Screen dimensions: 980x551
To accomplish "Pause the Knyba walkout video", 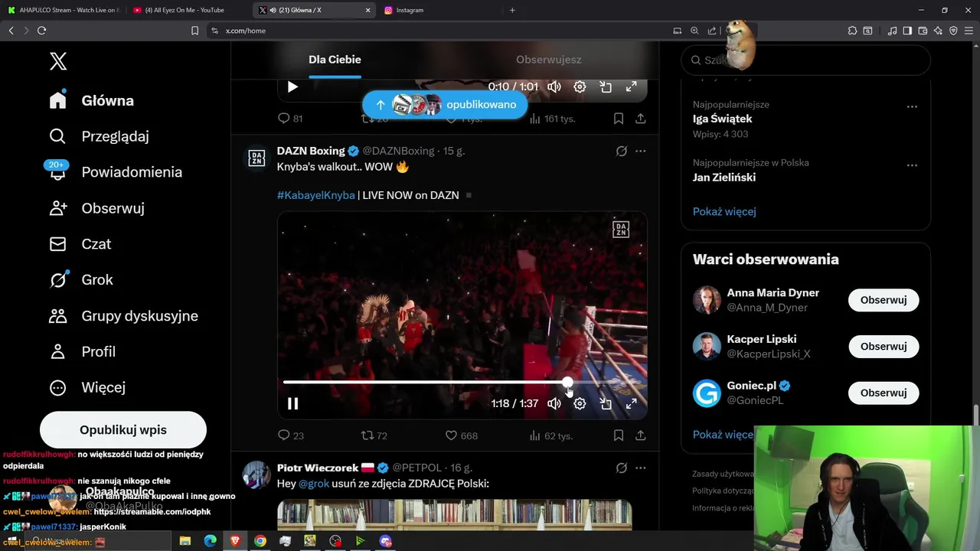I will pos(292,403).
